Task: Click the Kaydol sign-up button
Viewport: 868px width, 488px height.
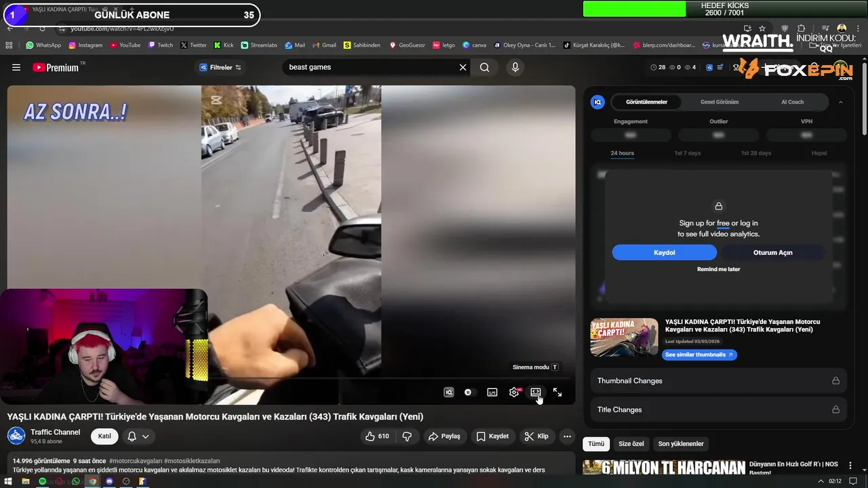Action: [664, 252]
